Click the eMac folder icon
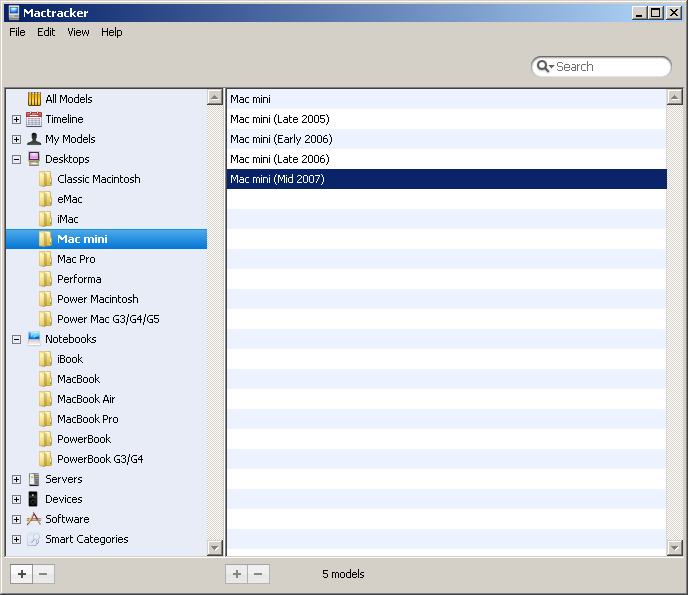Image resolution: width=695 pixels, height=595 pixels. point(45,199)
